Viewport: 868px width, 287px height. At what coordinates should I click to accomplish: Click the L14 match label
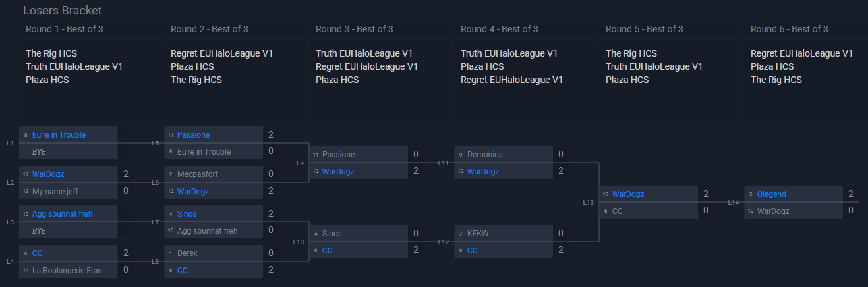[x=733, y=203]
